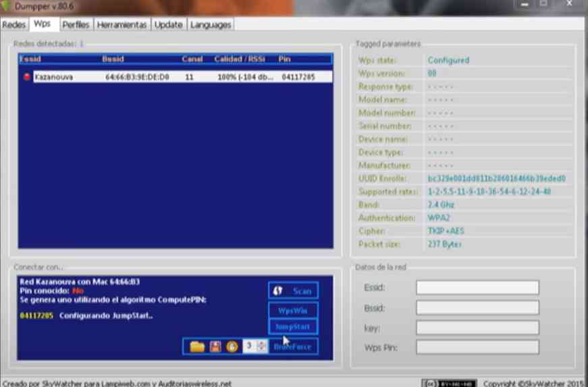The image size is (588, 387).
Task: Minimize the Dumpper window
Action: point(525,5)
